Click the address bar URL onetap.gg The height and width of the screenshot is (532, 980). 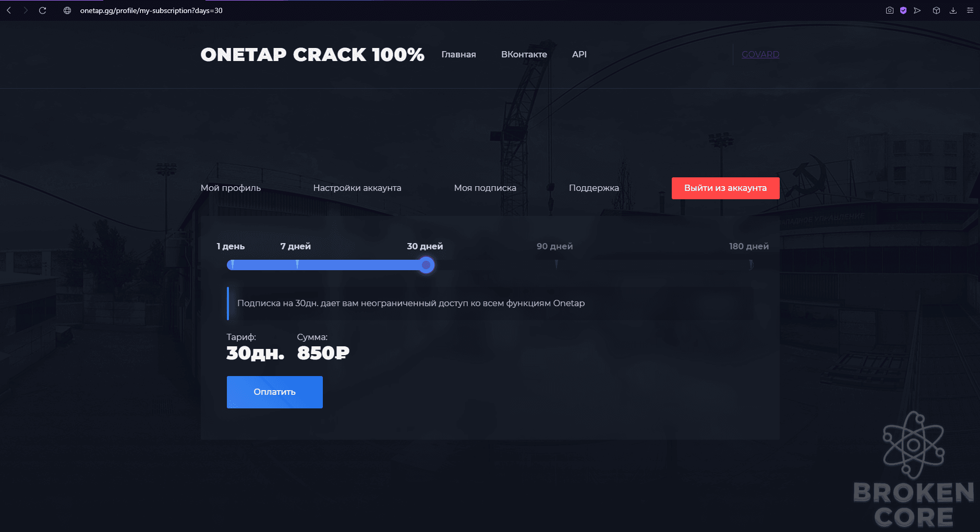151,10
